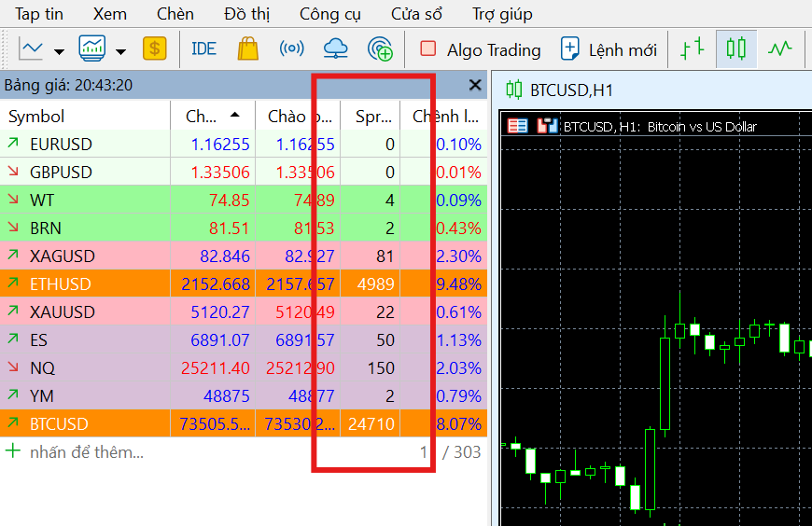Switch chart to candlestick style
Screen dimensions: 812x526
pyautogui.click(x=735, y=48)
